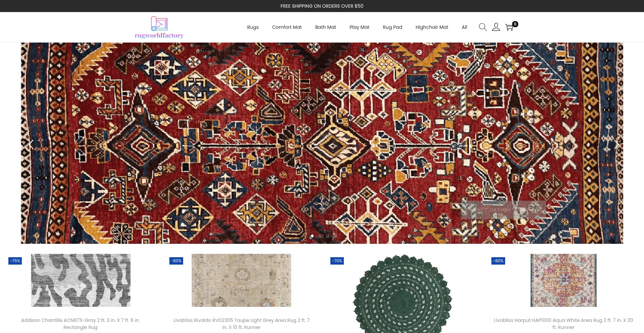Screen dimensions: 644x333
Task: Open Livabliss Harput HAP1000 product title link
Action: pyautogui.click(x=563, y=324)
